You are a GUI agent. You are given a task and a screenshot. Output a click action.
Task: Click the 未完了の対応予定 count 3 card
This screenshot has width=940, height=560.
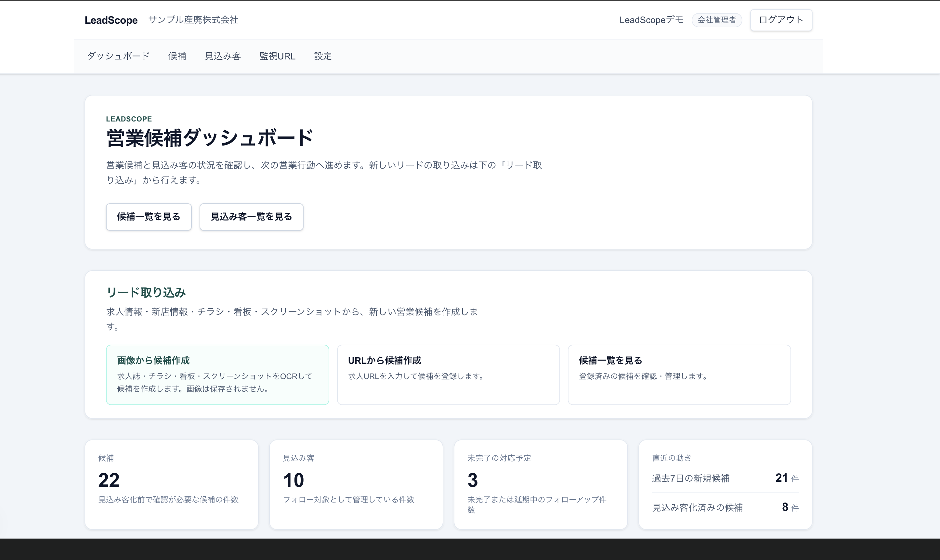(541, 485)
